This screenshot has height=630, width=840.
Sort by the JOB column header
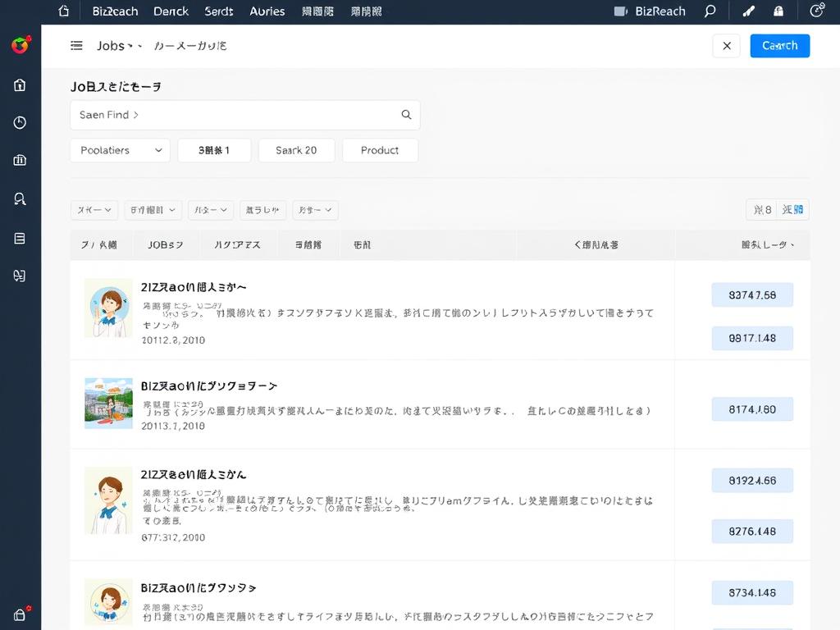click(166, 244)
